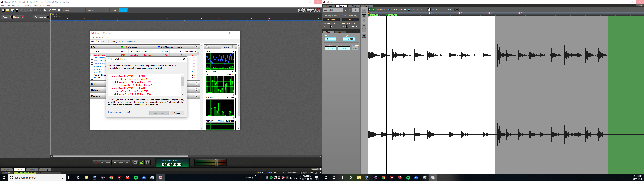Click Cancel in Analyze Wait Chain dialog
644x181 pixels.
[177, 113]
